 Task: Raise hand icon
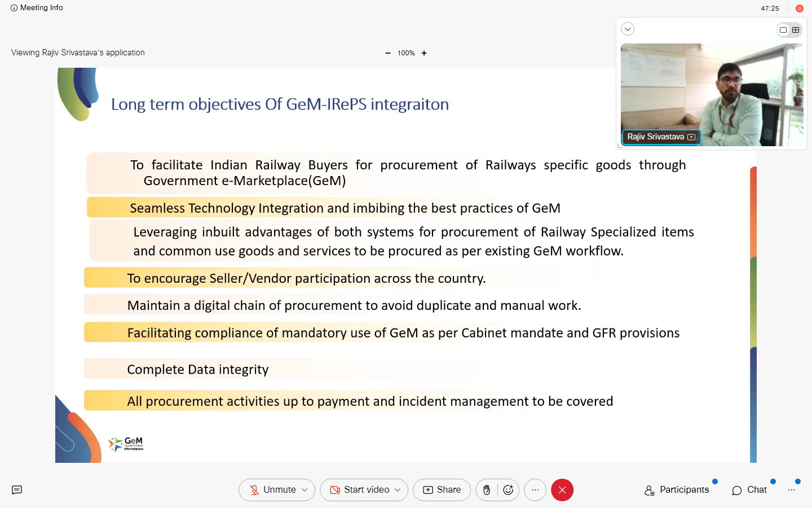coord(487,490)
